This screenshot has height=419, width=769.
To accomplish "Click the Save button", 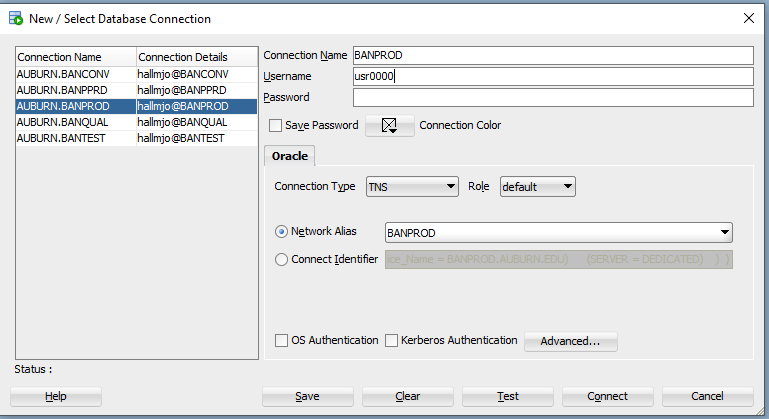I will [x=308, y=396].
